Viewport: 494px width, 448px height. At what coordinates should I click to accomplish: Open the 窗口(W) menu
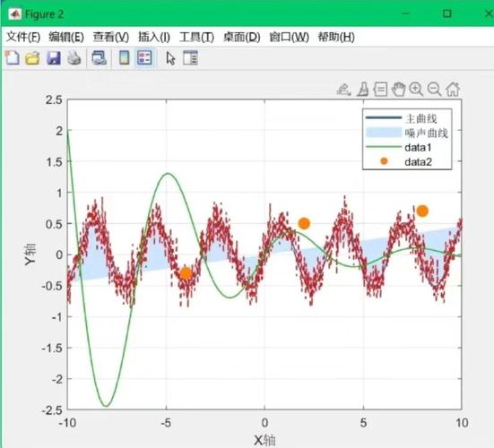click(289, 37)
